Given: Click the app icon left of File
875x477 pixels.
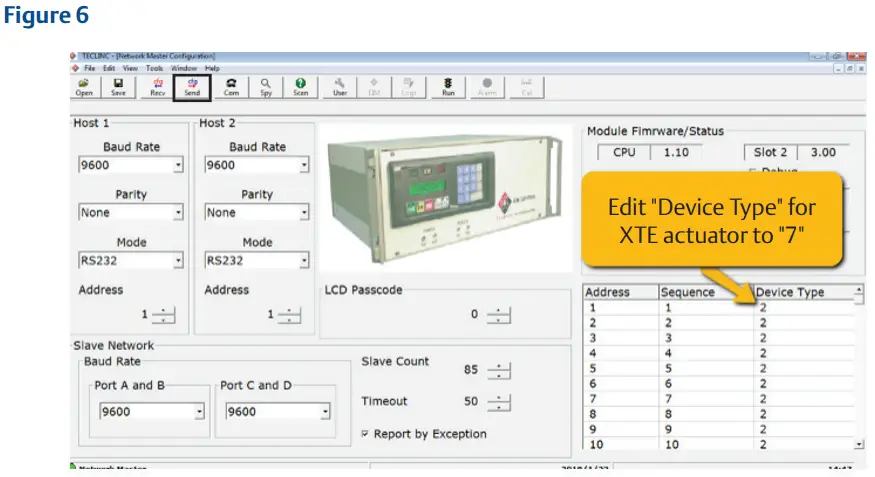Looking at the screenshot, I should (75, 68).
